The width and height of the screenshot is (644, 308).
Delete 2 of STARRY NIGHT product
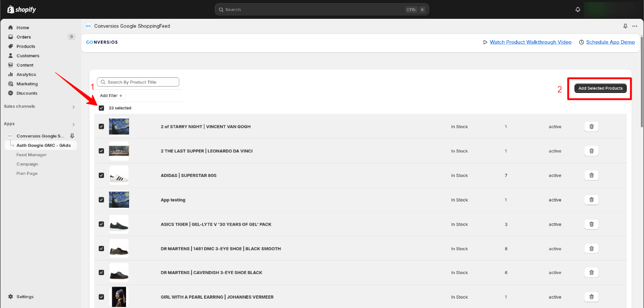tap(591, 126)
